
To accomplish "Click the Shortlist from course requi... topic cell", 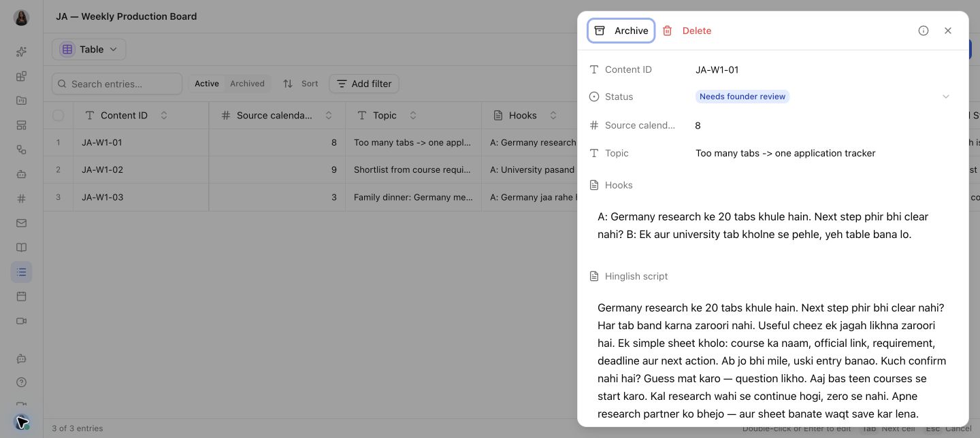I will pos(413,170).
